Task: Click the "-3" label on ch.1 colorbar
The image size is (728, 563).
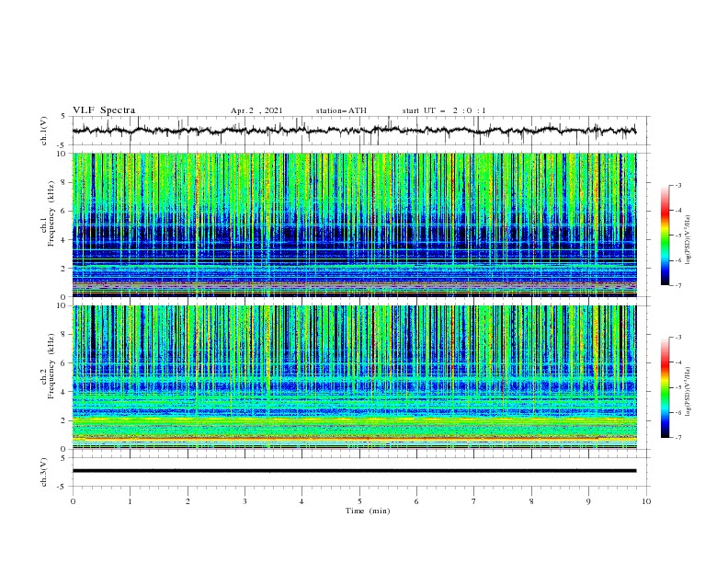Action: pos(677,185)
